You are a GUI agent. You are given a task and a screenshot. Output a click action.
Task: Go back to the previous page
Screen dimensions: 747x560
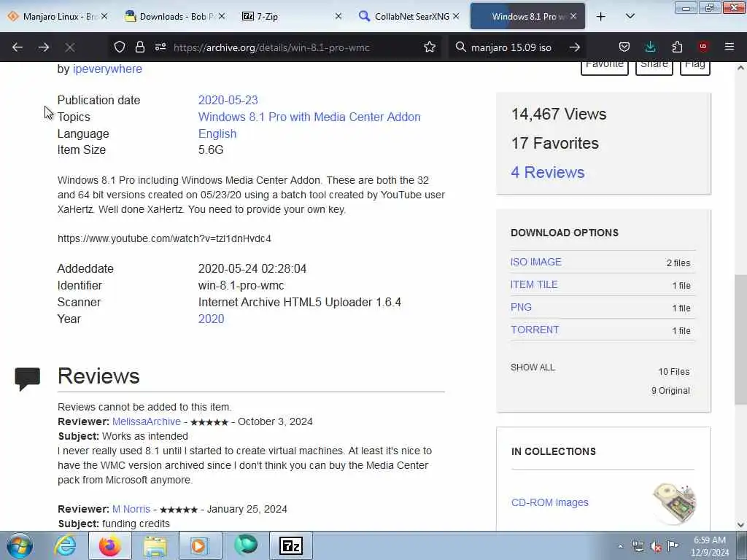(x=18, y=47)
